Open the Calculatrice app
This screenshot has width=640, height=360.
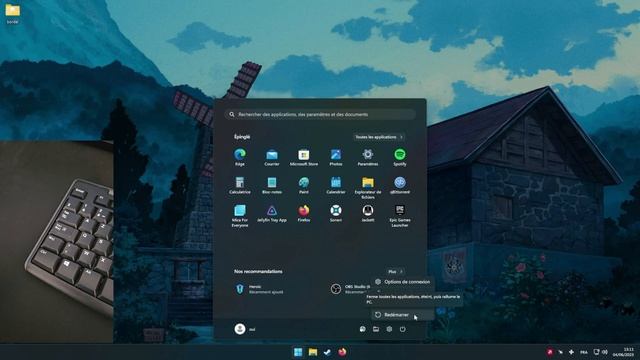pyautogui.click(x=240, y=185)
